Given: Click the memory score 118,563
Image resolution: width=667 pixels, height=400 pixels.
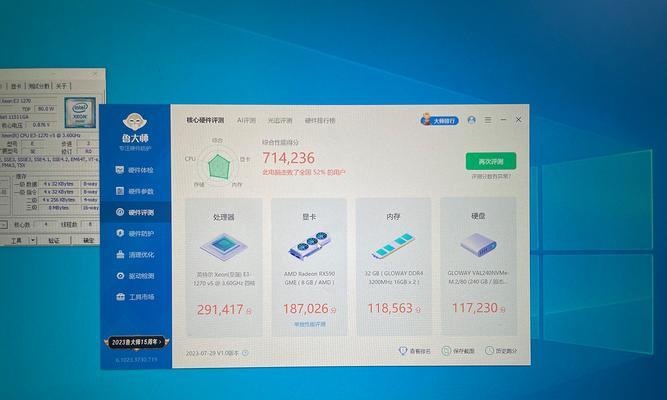Looking at the screenshot, I should [391, 309].
